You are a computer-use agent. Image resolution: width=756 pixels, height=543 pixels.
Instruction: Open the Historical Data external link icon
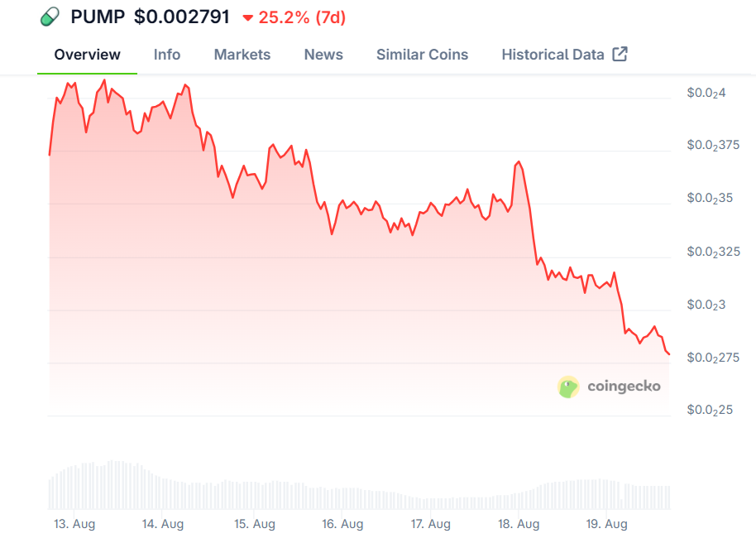620,54
